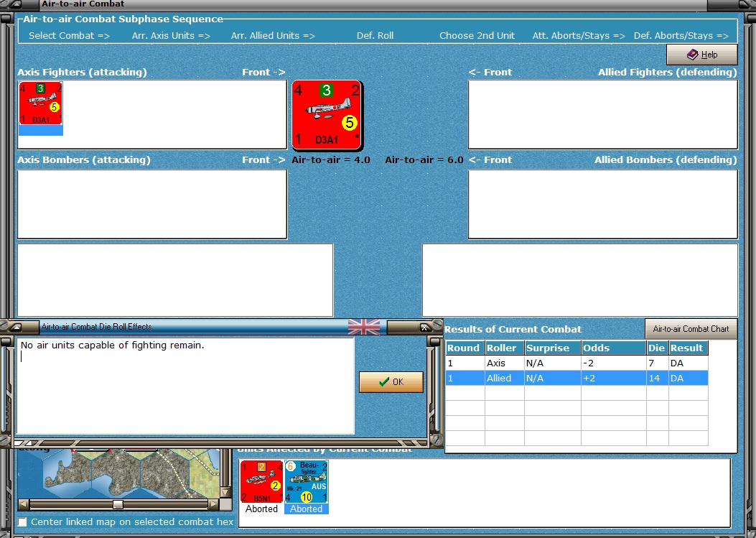This screenshot has width=756, height=538.
Task: Click the Round column header
Action: click(x=465, y=348)
